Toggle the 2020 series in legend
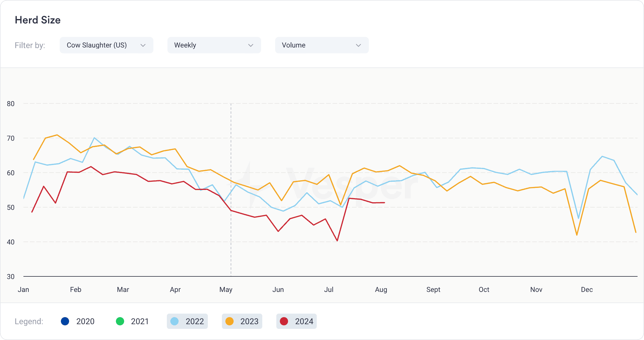 pyautogui.click(x=78, y=321)
